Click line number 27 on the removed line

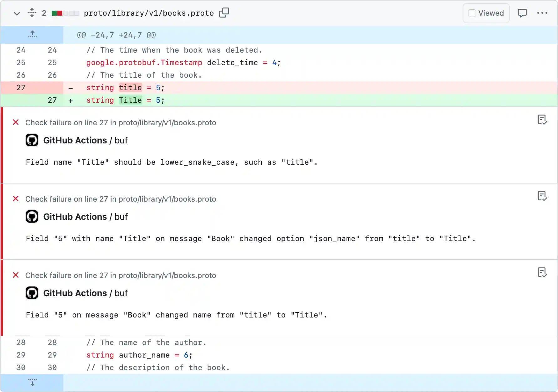[x=21, y=88]
